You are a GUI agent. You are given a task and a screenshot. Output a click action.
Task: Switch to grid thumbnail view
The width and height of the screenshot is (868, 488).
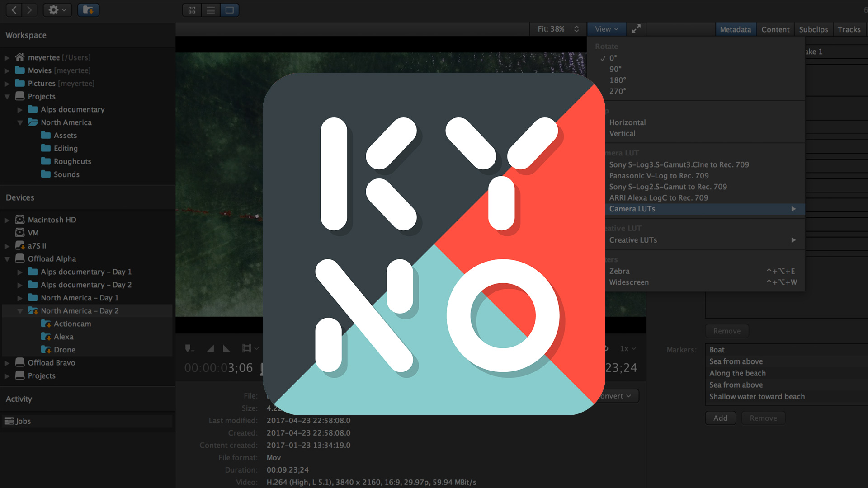[x=192, y=10]
